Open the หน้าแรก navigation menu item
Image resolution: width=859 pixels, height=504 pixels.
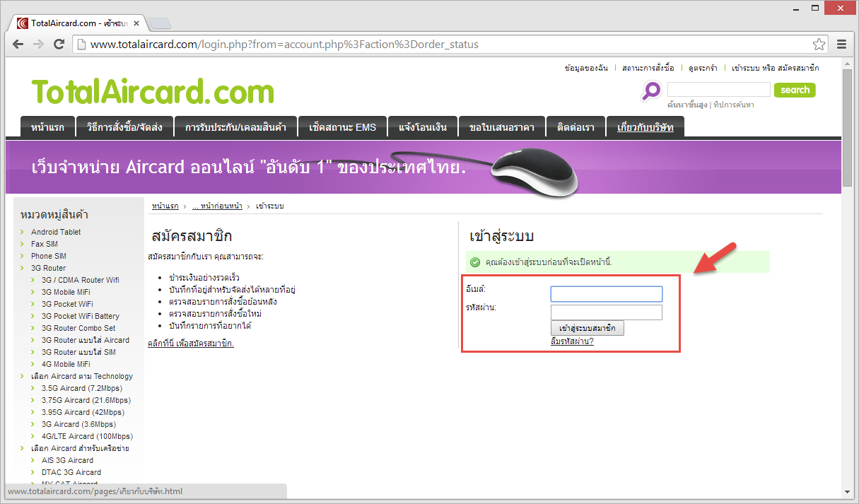click(x=47, y=127)
